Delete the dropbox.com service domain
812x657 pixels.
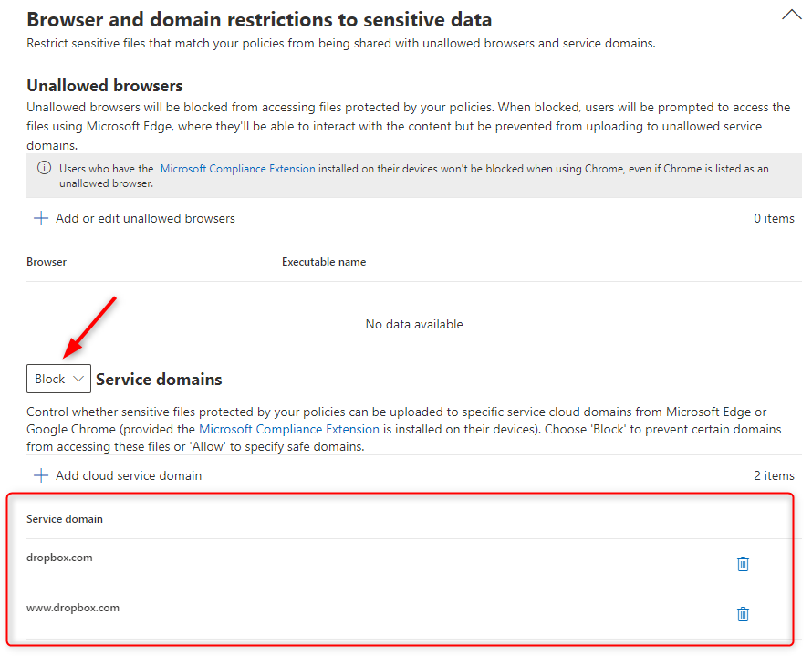click(x=743, y=564)
